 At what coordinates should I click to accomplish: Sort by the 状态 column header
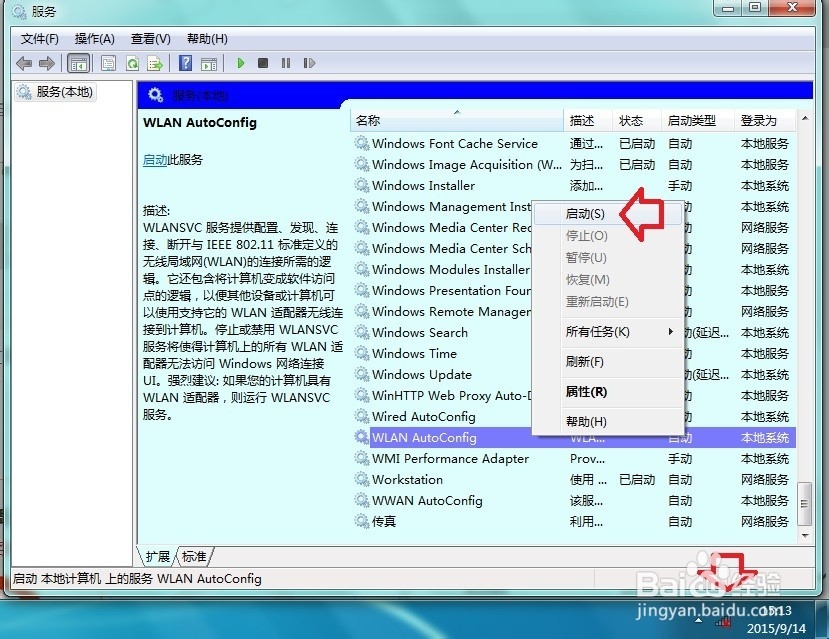pos(637,121)
